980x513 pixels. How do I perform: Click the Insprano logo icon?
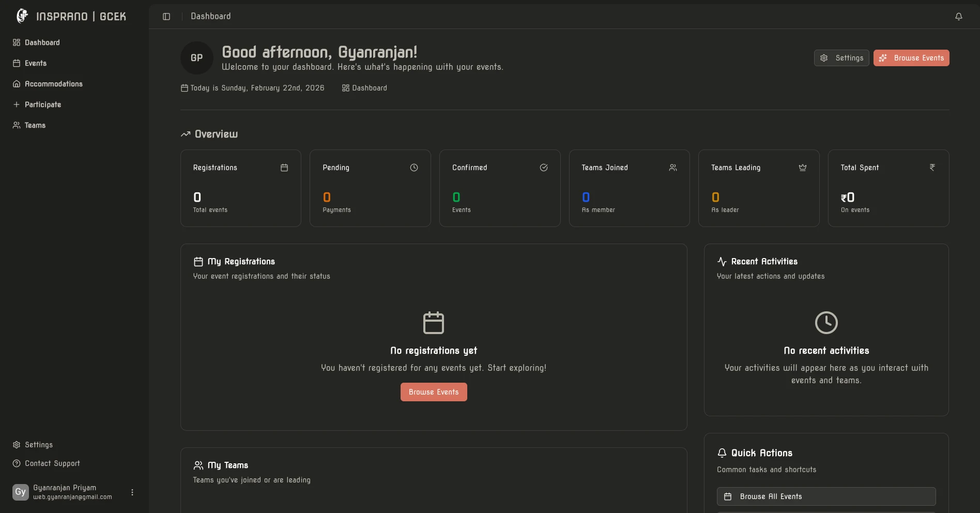click(x=21, y=16)
